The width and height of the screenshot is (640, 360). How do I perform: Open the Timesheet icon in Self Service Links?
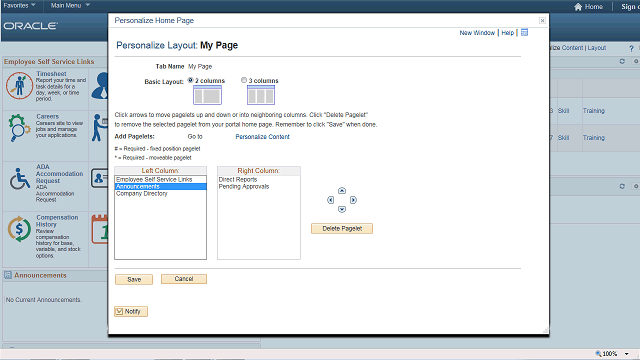point(19,86)
